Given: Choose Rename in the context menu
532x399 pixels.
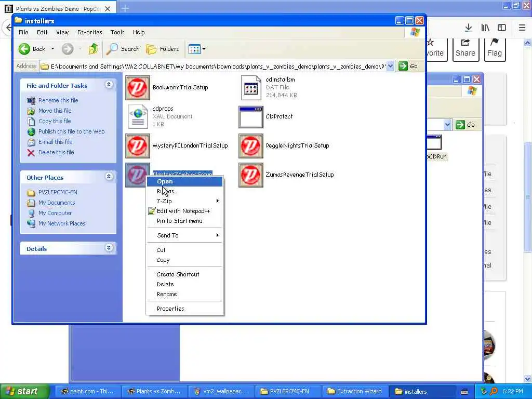Looking at the screenshot, I should tap(184, 294).
